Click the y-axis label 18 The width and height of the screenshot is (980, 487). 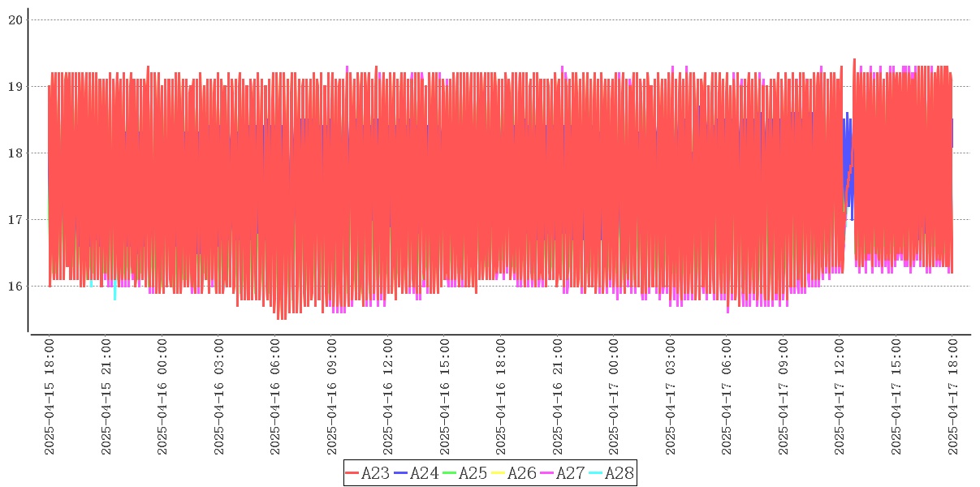[x=15, y=153]
